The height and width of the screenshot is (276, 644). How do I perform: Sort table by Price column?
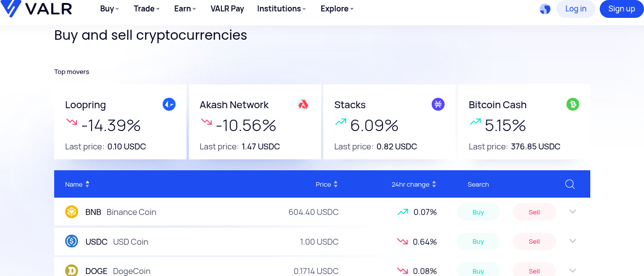[327, 184]
